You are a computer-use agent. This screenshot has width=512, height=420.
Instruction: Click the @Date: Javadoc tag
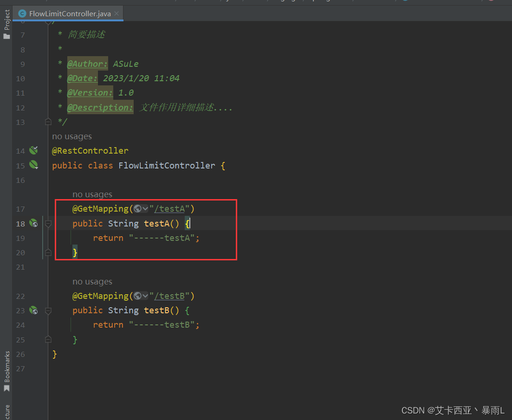point(82,78)
